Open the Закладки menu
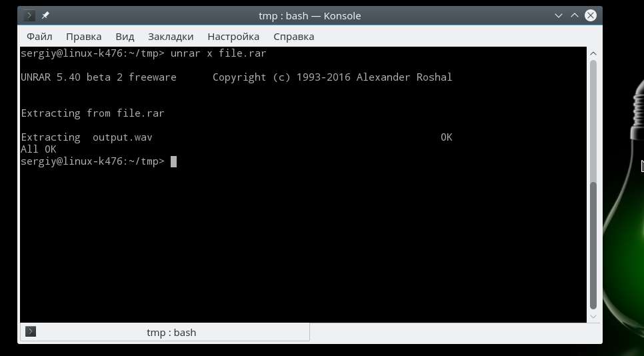Image resolution: width=644 pixels, height=356 pixels. (171, 37)
